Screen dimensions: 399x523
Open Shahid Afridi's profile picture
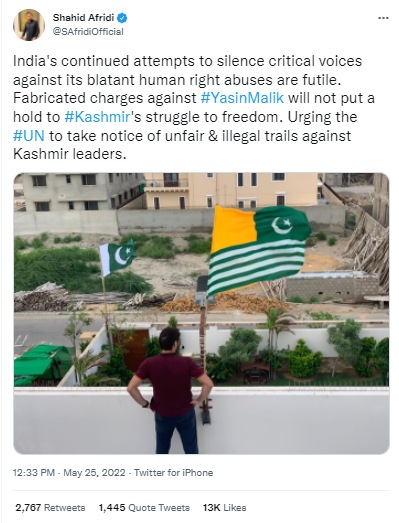point(29,25)
